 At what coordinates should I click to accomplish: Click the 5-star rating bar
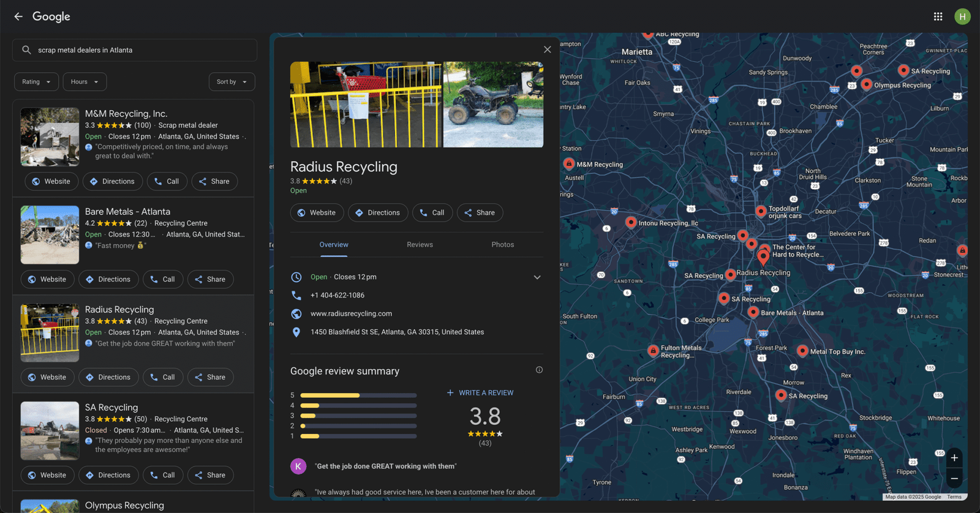358,395
